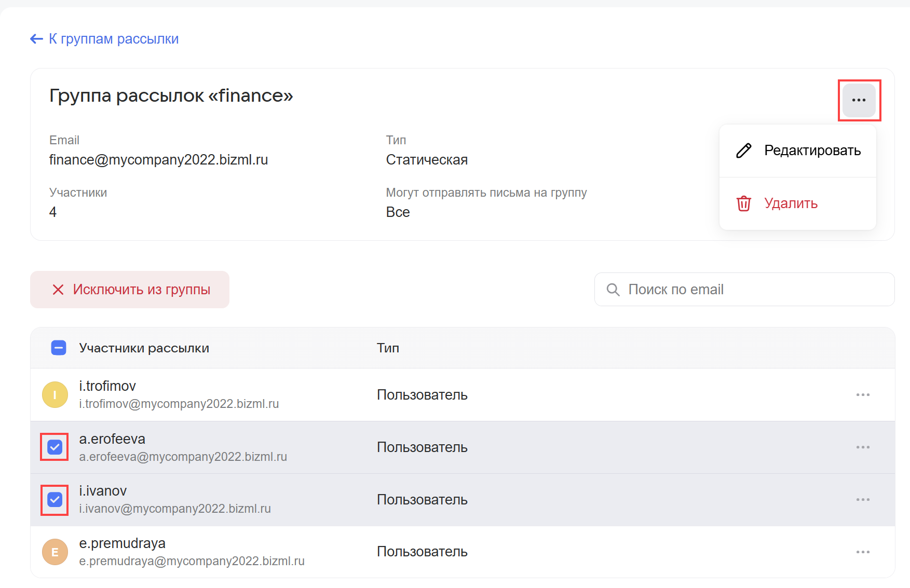Viewport: 910px width, 588px height.
Task: Click the red trash icon beside Удалить
Action: pos(743,203)
